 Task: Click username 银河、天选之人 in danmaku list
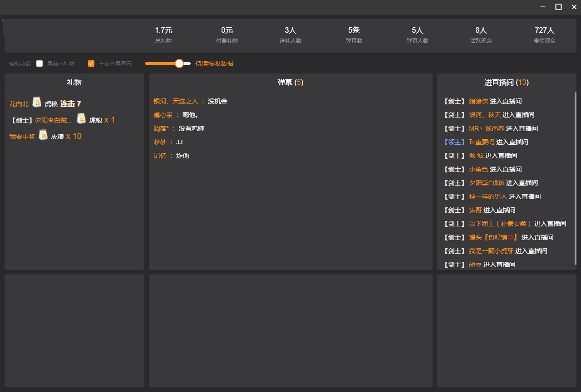coord(176,101)
